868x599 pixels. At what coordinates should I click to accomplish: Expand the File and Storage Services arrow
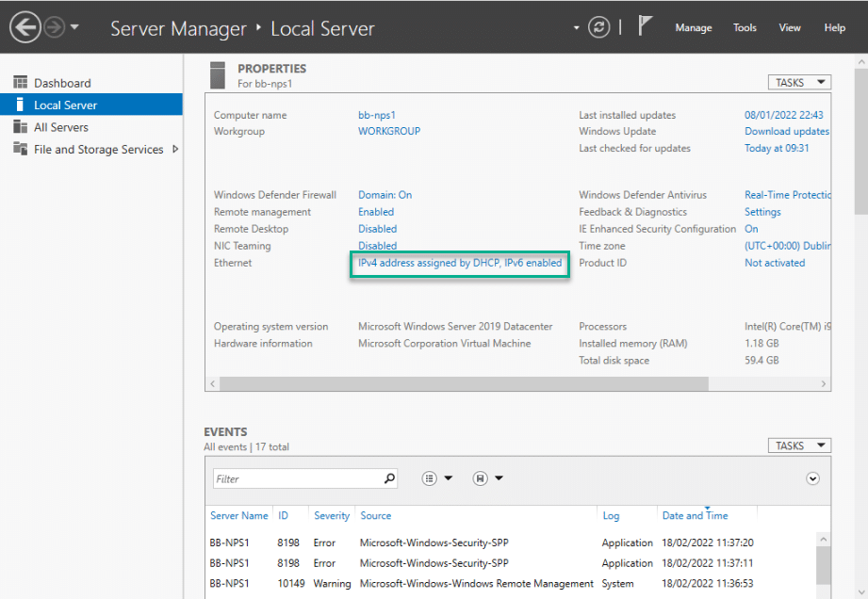[175, 149]
